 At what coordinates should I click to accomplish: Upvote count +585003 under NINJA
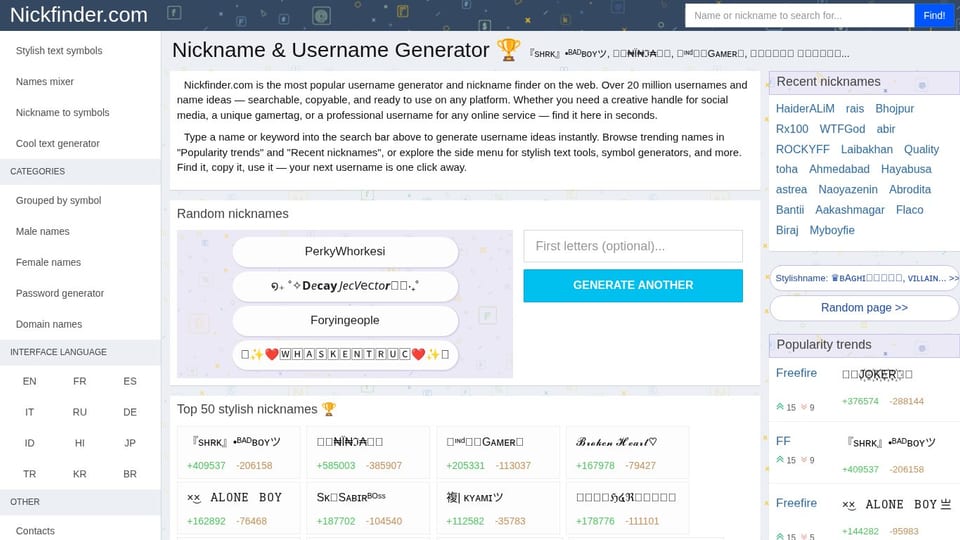click(x=336, y=465)
